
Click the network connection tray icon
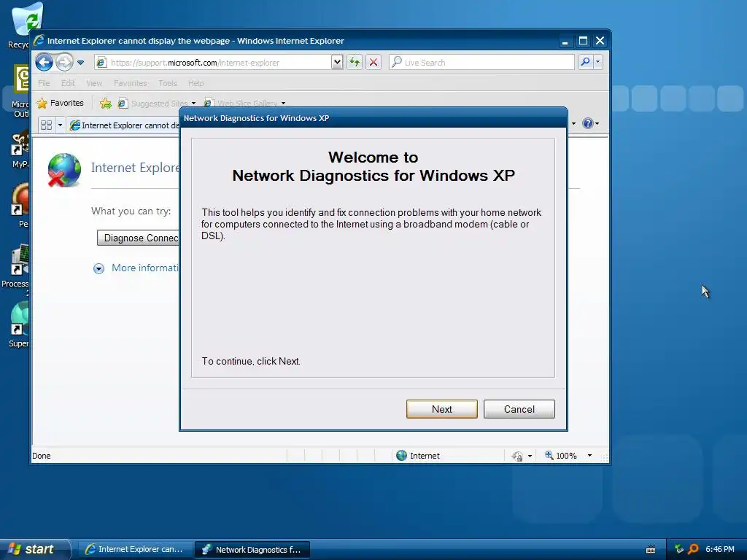679,549
